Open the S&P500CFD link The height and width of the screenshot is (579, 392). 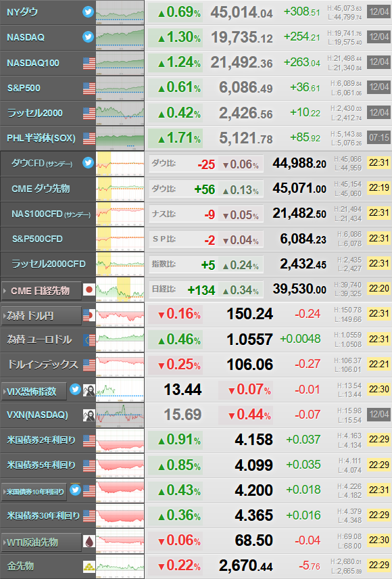[x=37, y=239]
